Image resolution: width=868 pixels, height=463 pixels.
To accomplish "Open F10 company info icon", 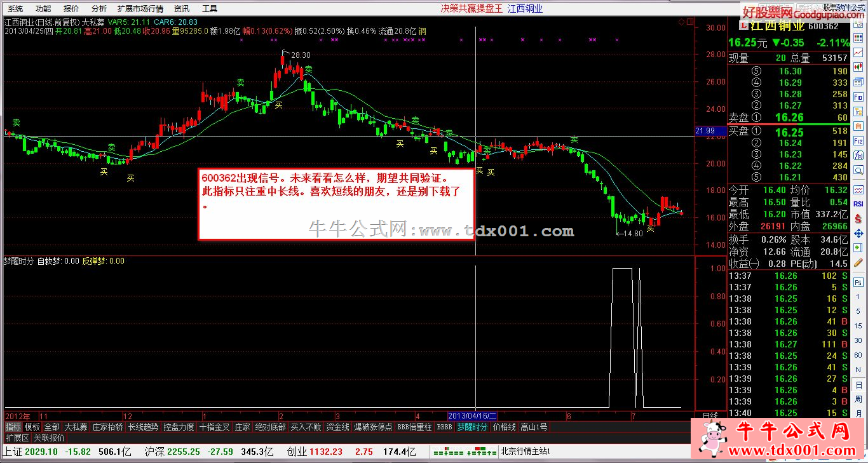I will tap(858, 97).
